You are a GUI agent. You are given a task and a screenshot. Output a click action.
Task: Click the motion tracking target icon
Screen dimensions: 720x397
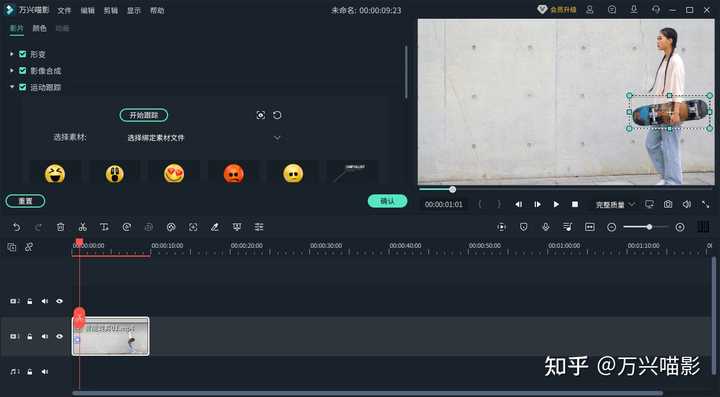(260, 115)
